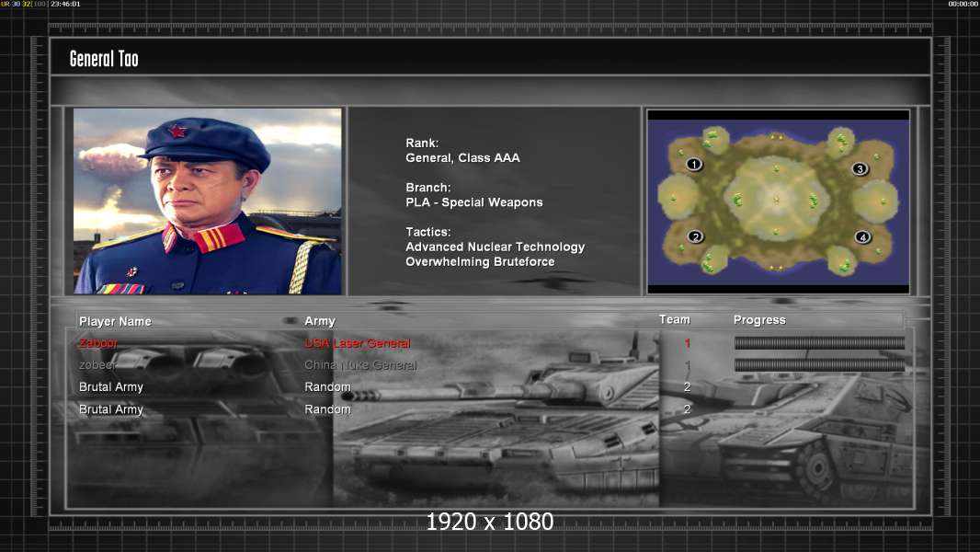Screen dimensions: 980x552
Task: Pick start position marker 3 on the minimap
Action: click(860, 168)
